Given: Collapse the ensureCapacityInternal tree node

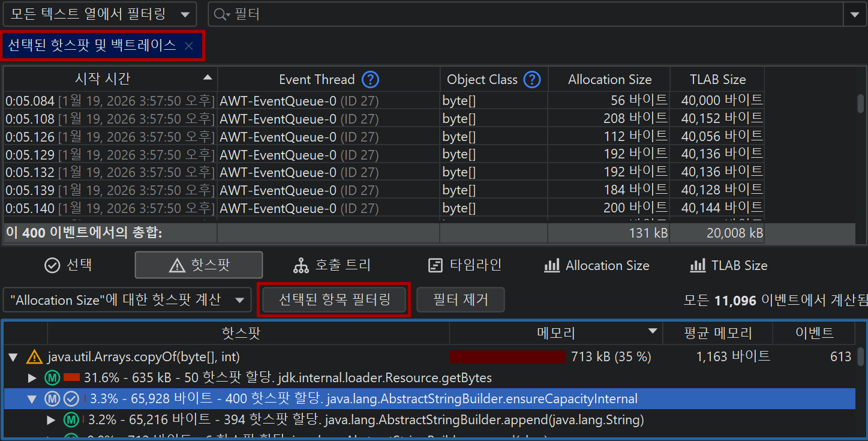Looking at the screenshot, I should [x=32, y=399].
